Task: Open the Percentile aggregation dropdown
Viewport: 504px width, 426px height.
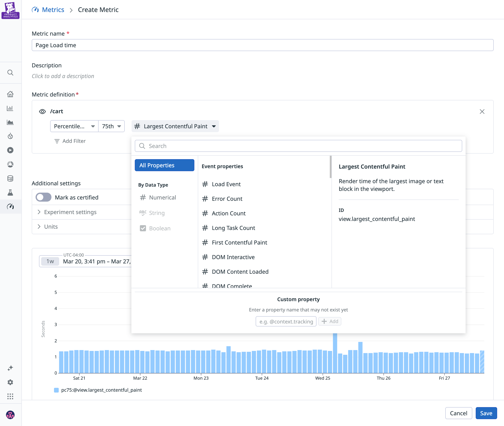Action: pyautogui.click(x=74, y=126)
